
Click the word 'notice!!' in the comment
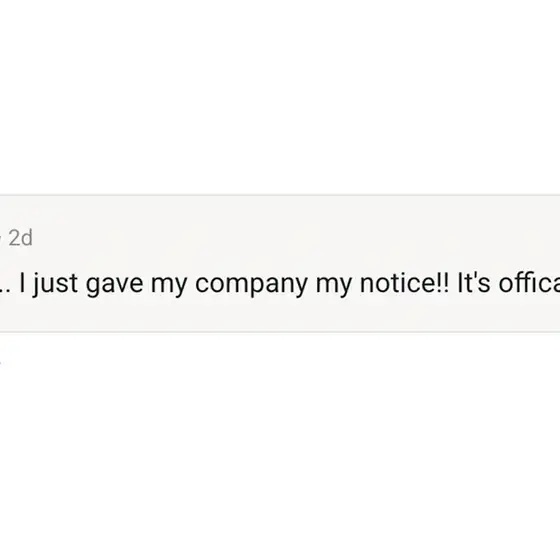pyautogui.click(x=404, y=283)
